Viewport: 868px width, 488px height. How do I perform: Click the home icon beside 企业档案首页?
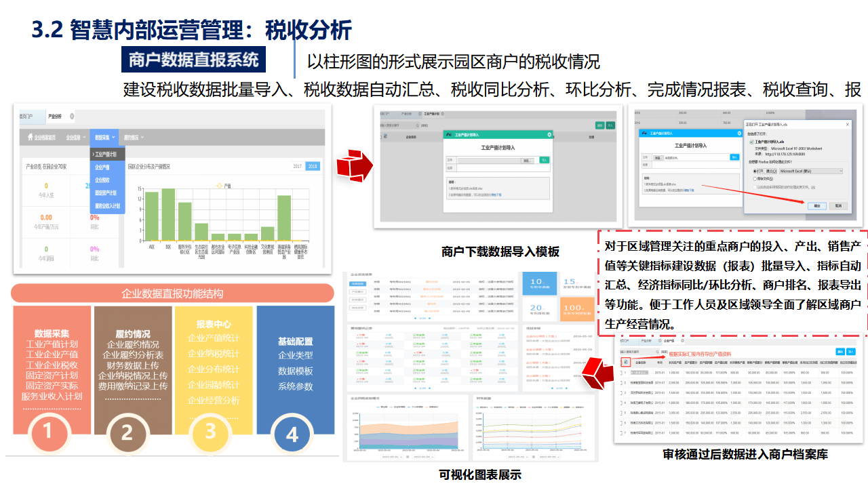coord(31,137)
